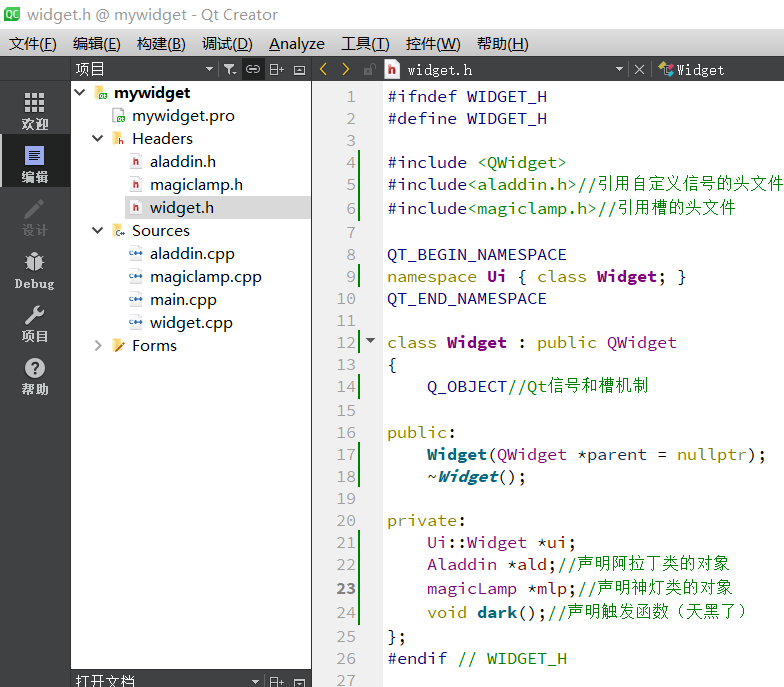Click QWidget base class in line 12
The height and width of the screenshot is (687, 784).
642,342
